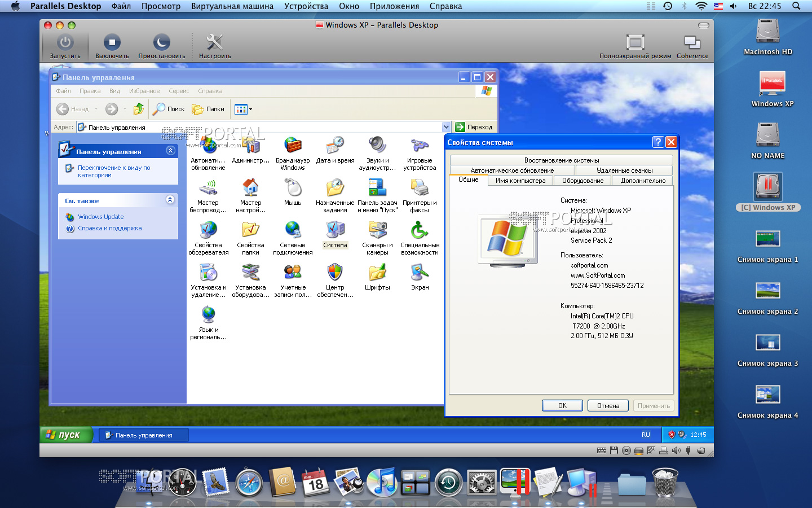Open the Система control panel icon
Image resolution: width=812 pixels, height=508 pixels.
335,234
